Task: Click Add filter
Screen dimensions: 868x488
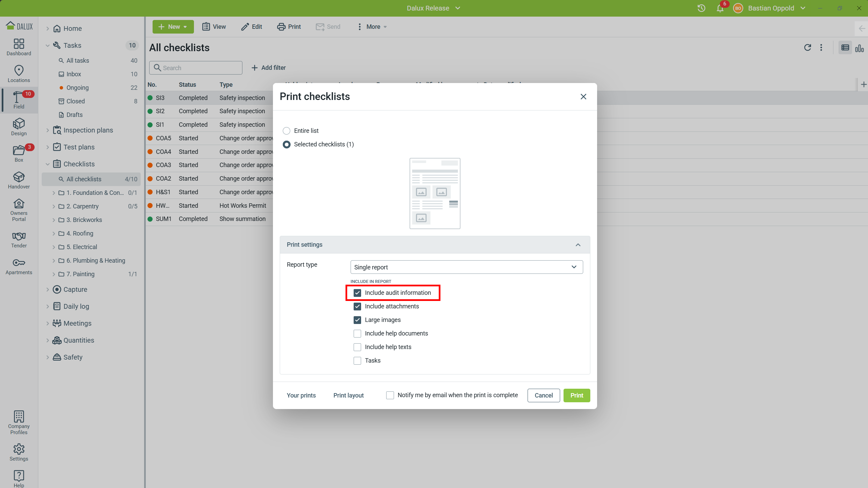Action: tap(269, 68)
